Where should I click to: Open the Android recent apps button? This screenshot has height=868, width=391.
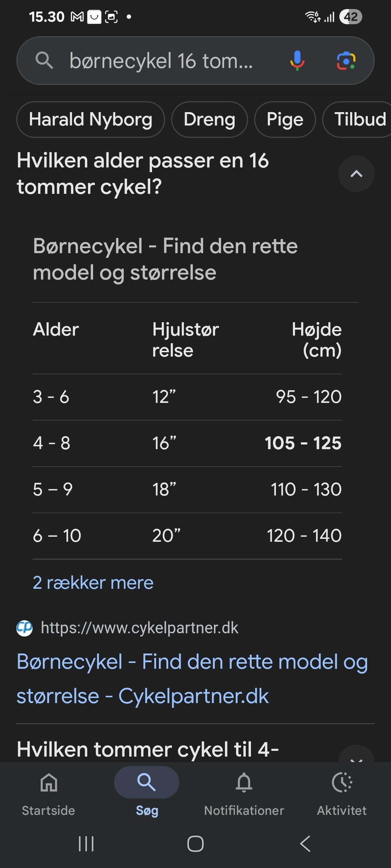tap(86, 844)
